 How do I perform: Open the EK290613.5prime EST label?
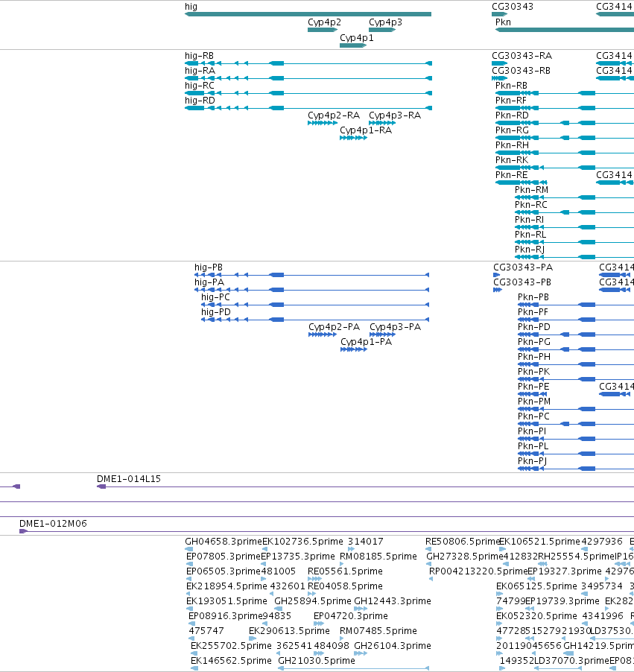289,631
